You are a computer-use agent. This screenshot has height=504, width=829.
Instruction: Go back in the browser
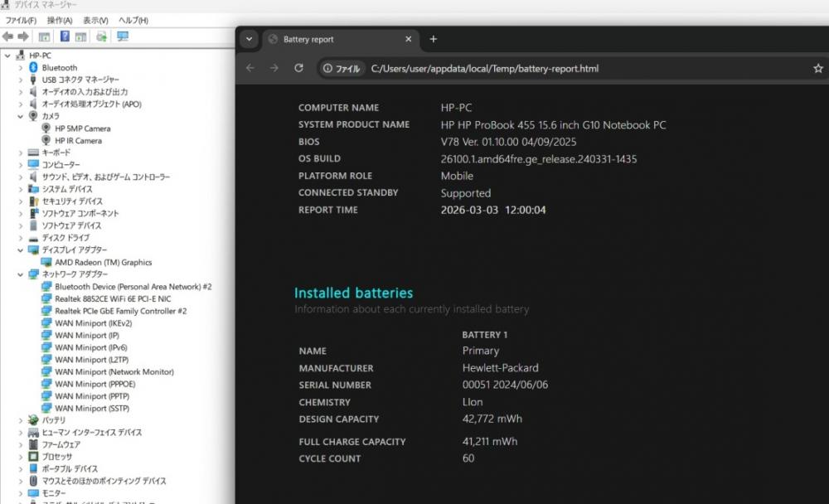[250, 68]
